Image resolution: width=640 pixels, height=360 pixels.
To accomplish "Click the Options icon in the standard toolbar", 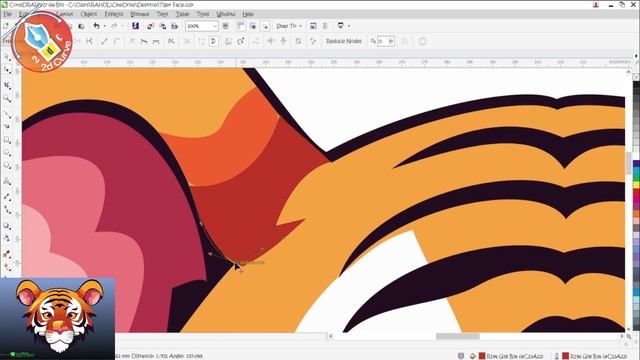I will 313,26.
